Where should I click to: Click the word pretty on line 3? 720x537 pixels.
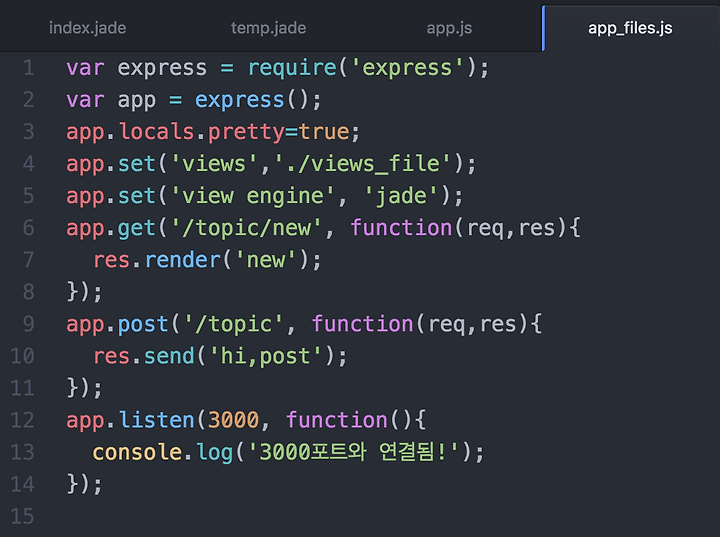point(246,132)
